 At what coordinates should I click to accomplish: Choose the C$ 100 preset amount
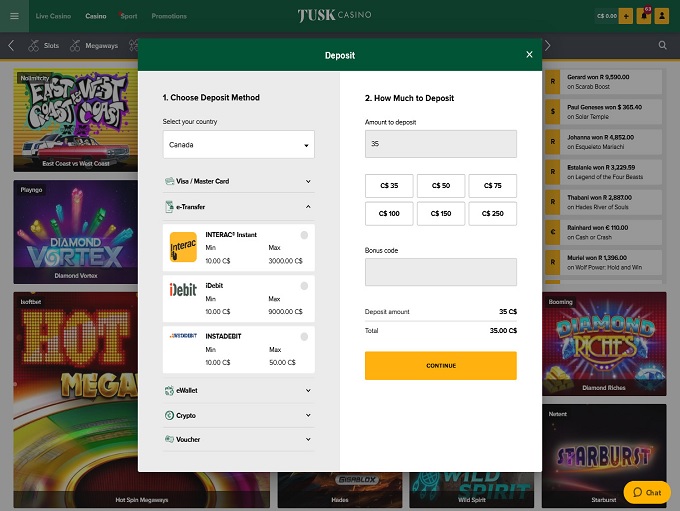(389, 213)
